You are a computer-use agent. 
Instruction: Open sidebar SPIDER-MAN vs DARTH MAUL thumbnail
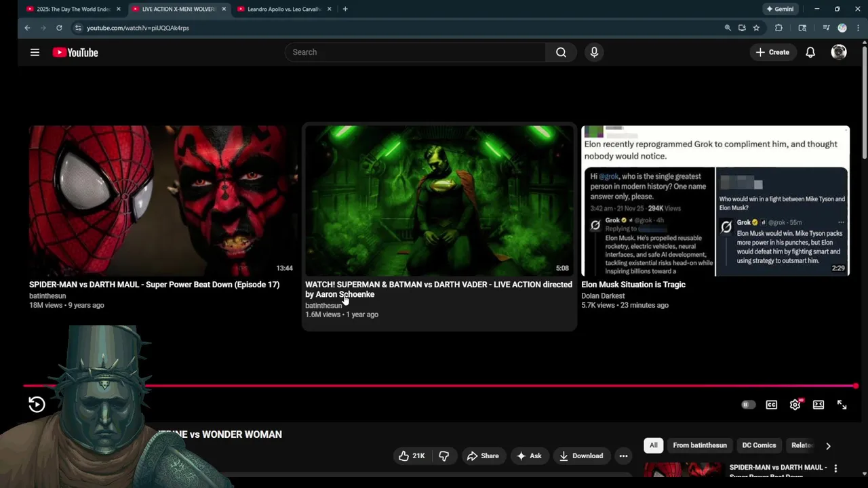[684, 470]
